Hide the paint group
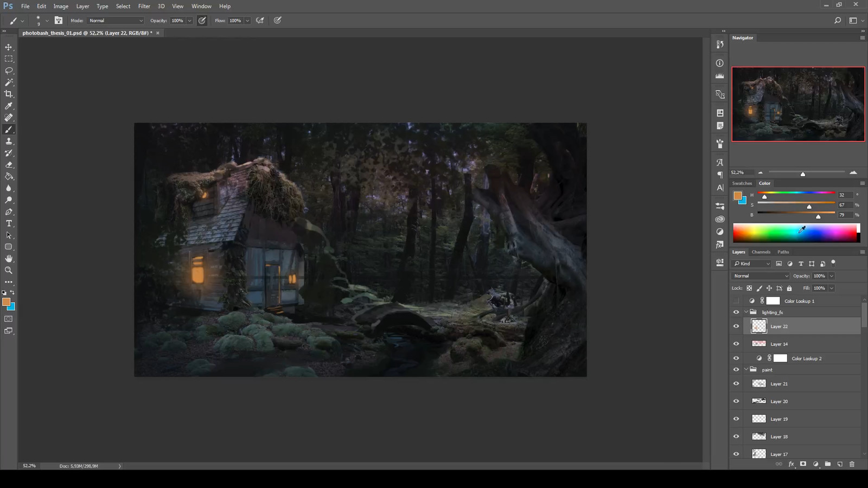The image size is (868, 488). 736,370
